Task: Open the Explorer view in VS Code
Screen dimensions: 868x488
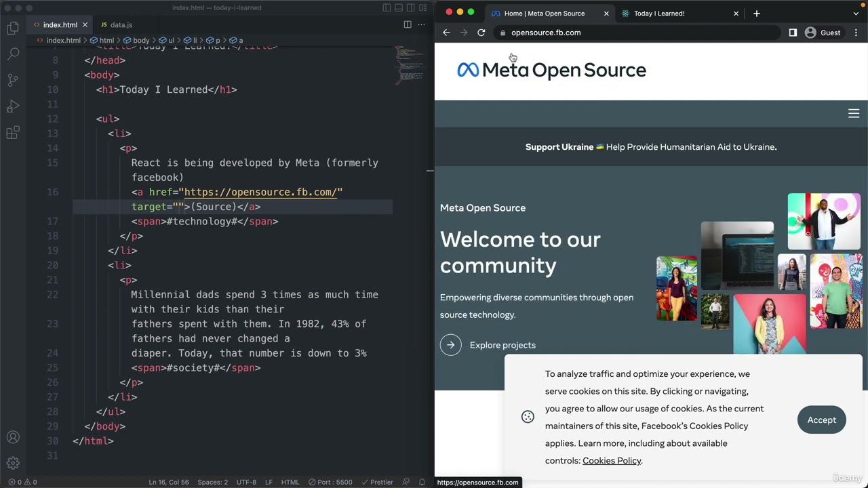Action: (x=13, y=28)
